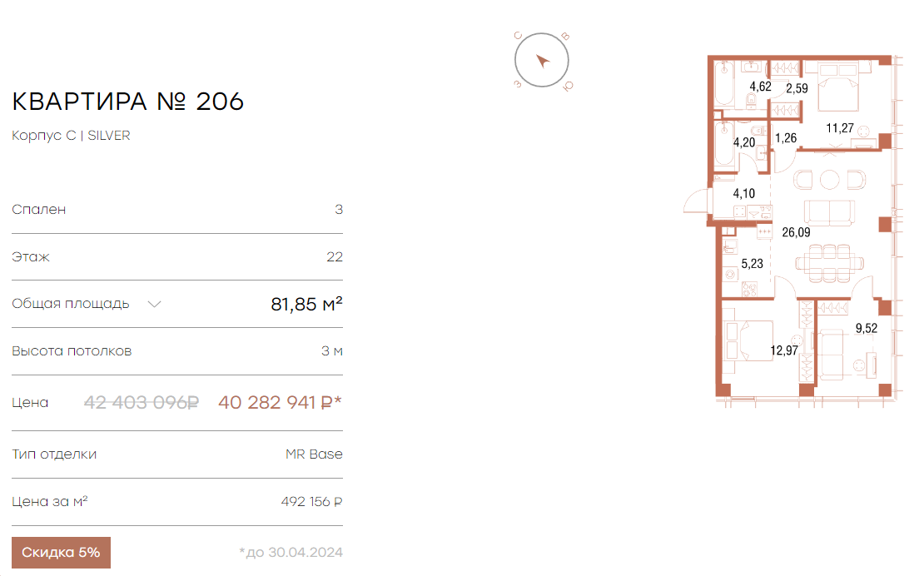The width and height of the screenshot is (924, 576).
Task: Click the 81,85 м² total area value
Action: pos(306,305)
